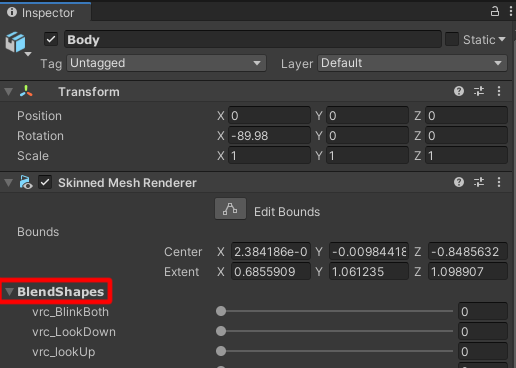Click the Scale X field
The width and height of the screenshot is (516, 368).
coord(269,156)
